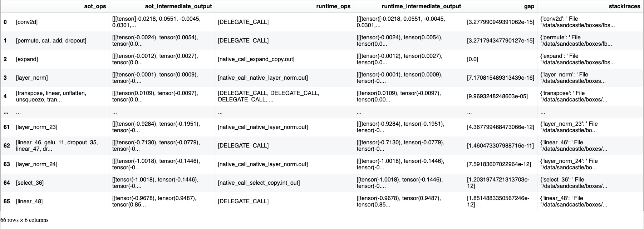The width and height of the screenshot is (644, 229).
Task: Click the runtime_intermediate_output column header
Action: (421, 6)
